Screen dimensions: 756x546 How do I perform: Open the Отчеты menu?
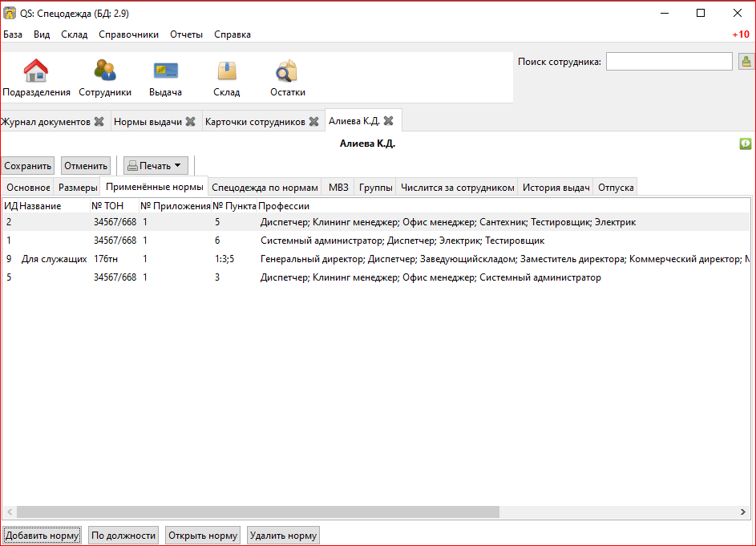[186, 34]
